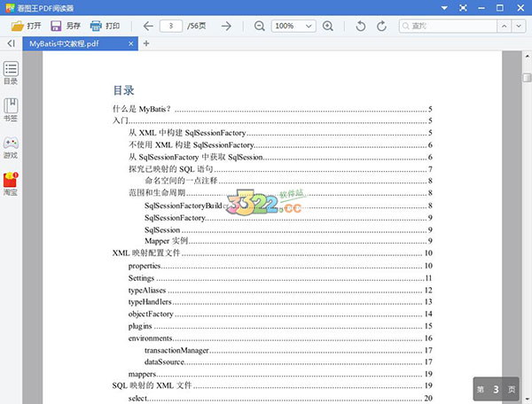Click the typeAliases contents entry
This screenshot has width=532, height=404.
(280, 290)
